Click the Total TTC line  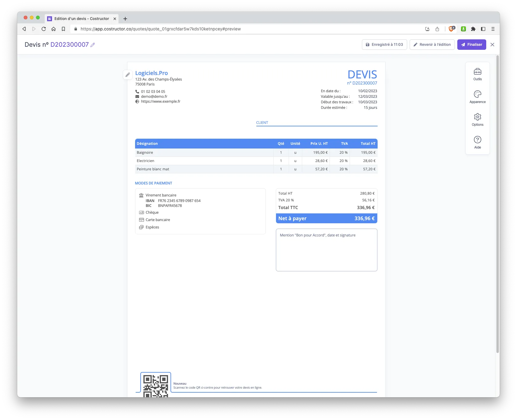pos(327,208)
